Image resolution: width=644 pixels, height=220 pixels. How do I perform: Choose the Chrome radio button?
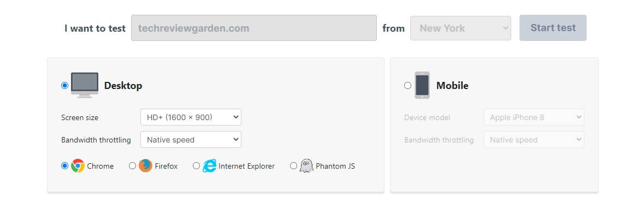tap(64, 166)
